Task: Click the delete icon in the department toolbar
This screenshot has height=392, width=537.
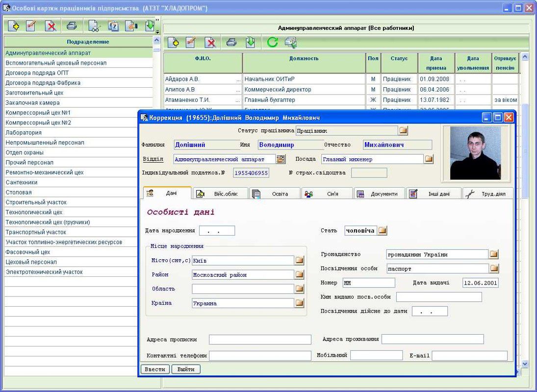Action: (x=51, y=26)
